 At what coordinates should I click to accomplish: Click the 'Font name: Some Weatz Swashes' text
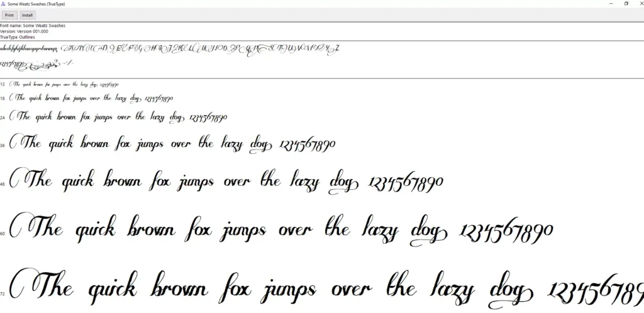pos(33,25)
